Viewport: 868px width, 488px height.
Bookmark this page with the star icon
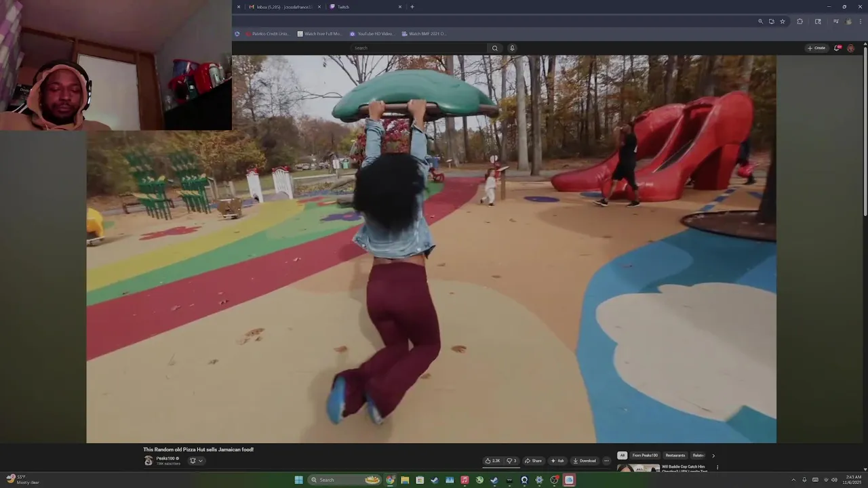pyautogui.click(x=783, y=21)
